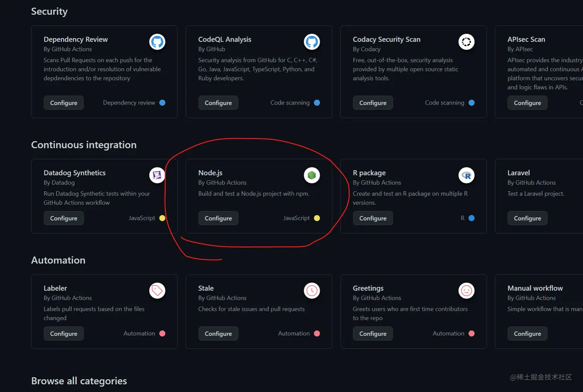This screenshot has width=583, height=392.
Task: Open the Manual workflow card title
Action: (535, 288)
